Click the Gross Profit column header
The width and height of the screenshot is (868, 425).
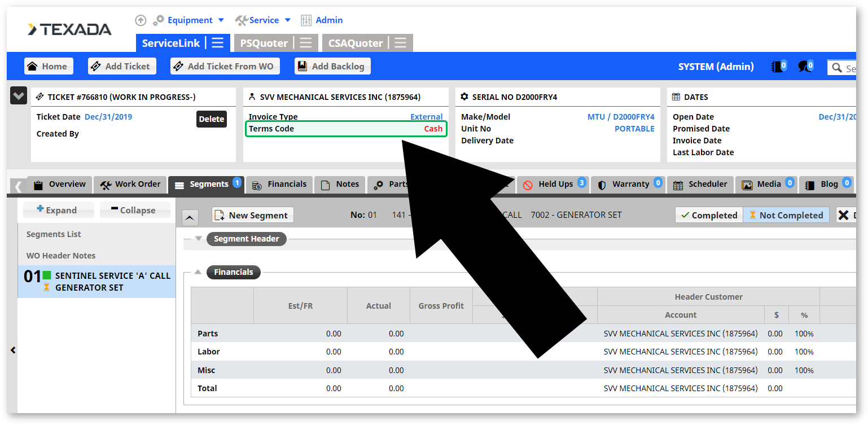(441, 306)
